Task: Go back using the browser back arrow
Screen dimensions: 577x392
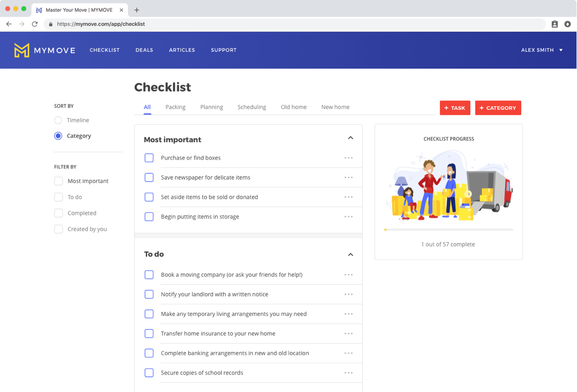Action: pos(9,24)
